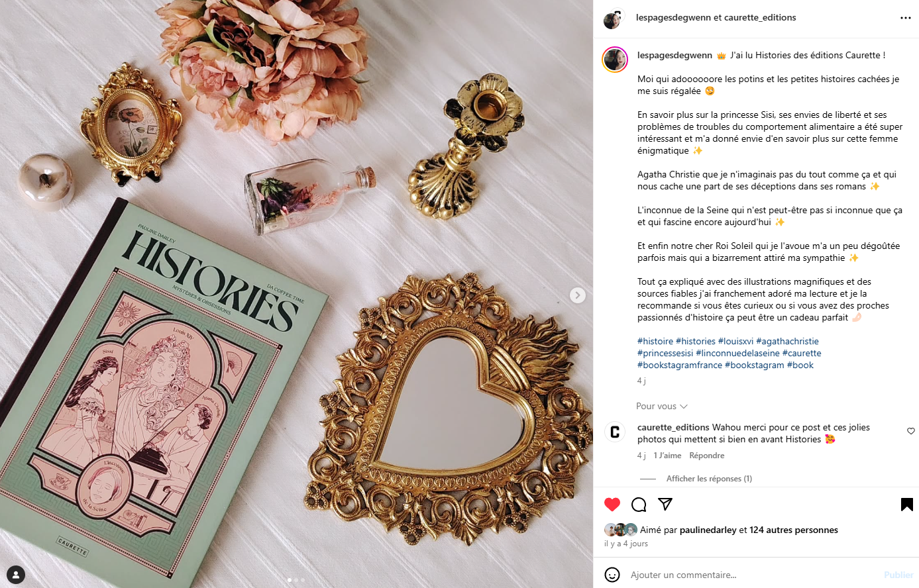Image resolution: width=919 pixels, height=588 pixels.
Task: Select the second carousel dot indicator
Action: click(x=296, y=580)
